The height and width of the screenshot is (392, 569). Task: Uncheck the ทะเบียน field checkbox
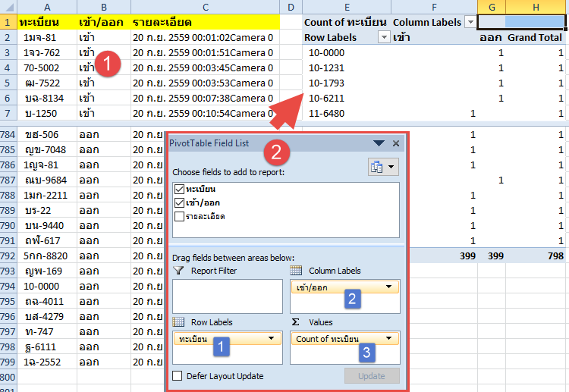pyautogui.click(x=179, y=189)
